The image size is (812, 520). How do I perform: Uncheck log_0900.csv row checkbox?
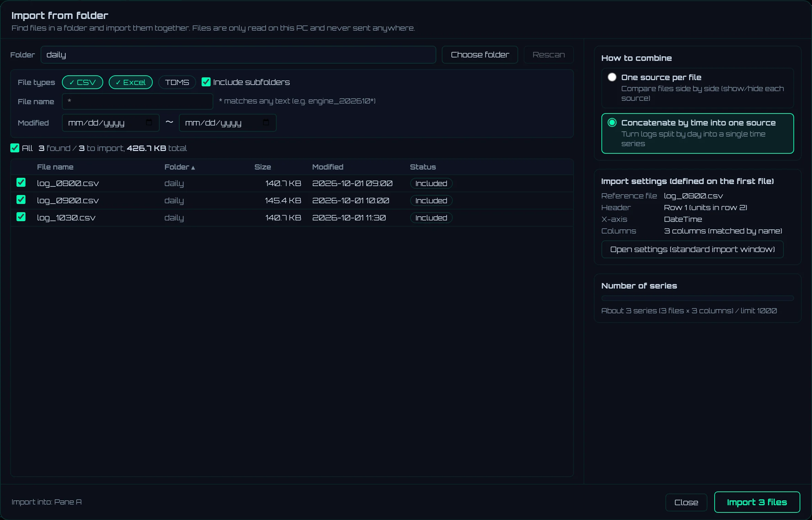pos(21,199)
